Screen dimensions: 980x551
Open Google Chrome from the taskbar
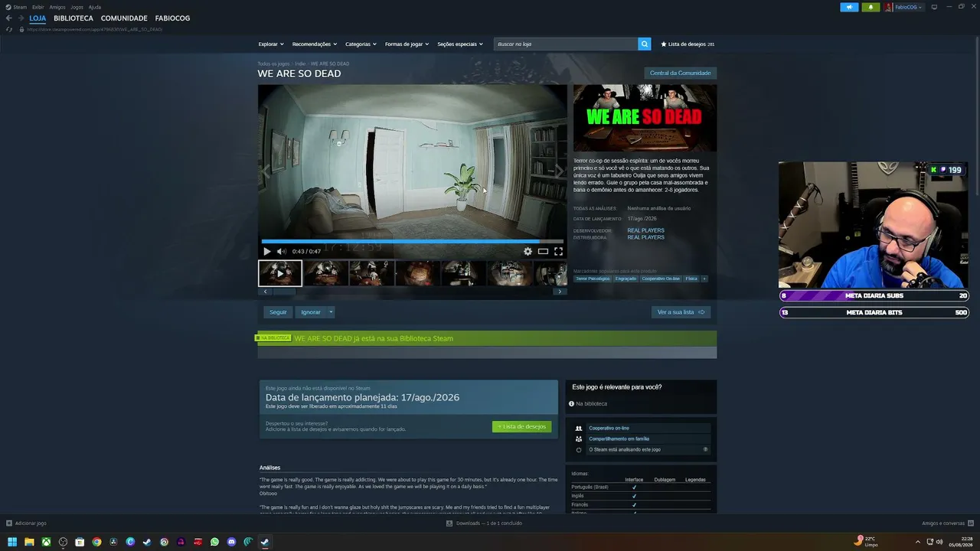coord(96,542)
